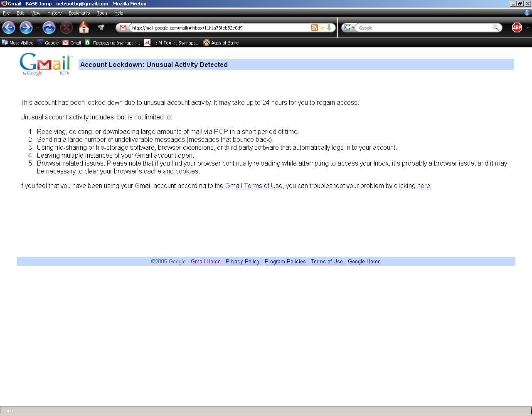This screenshot has height=416, width=532.
Task: Open the back/forward history dropdown arrow
Action: 37,28
